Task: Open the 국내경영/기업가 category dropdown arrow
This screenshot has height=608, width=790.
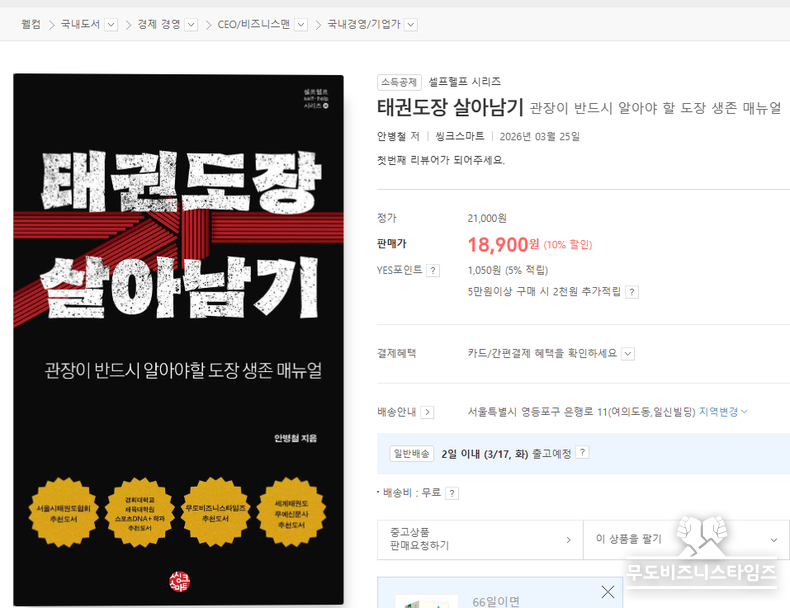Action: click(410, 24)
